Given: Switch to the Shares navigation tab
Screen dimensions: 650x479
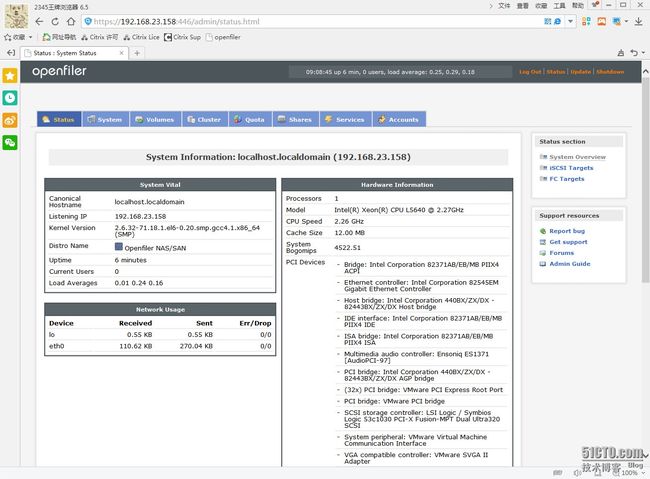Looking at the screenshot, I should tap(296, 119).
